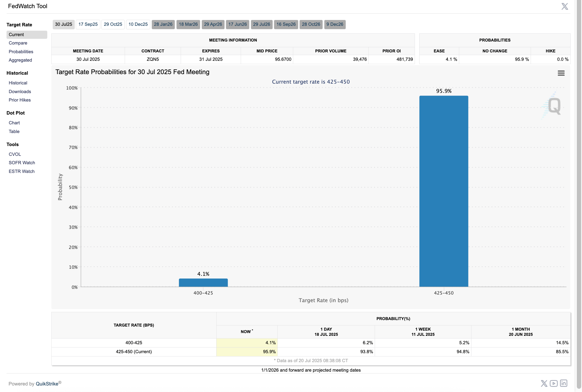Image resolution: width=582 pixels, height=392 pixels.
Task: Go to Aggregated view
Action: coord(20,60)
